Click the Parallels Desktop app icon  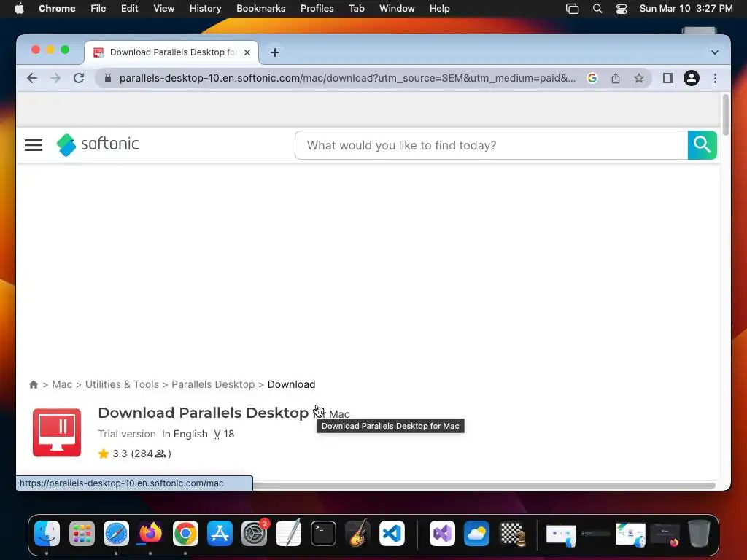pyautogui.click(x=57, y=432)
